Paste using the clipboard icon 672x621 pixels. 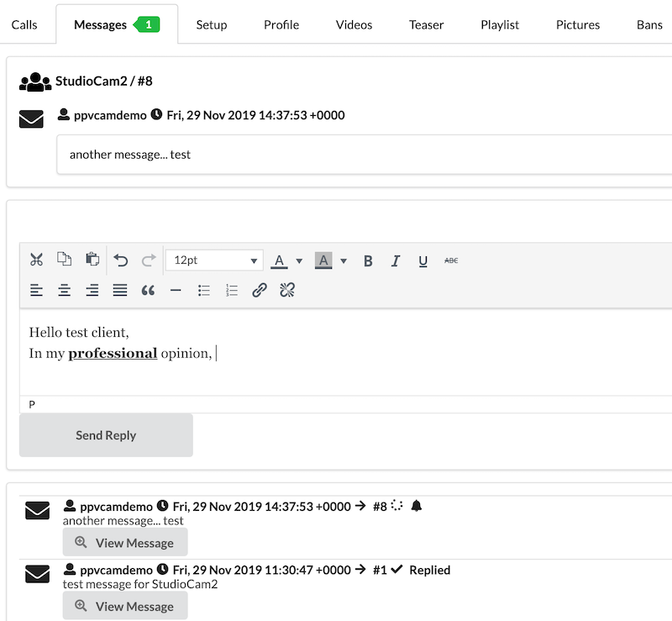pyautogui.click(x=92, y=260)
